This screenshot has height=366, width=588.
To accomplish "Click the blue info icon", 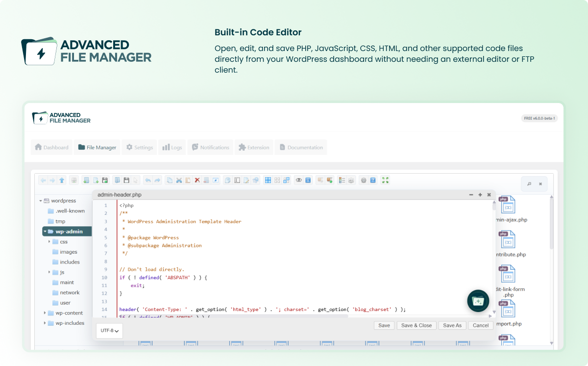I will click(x=308, y=180).
